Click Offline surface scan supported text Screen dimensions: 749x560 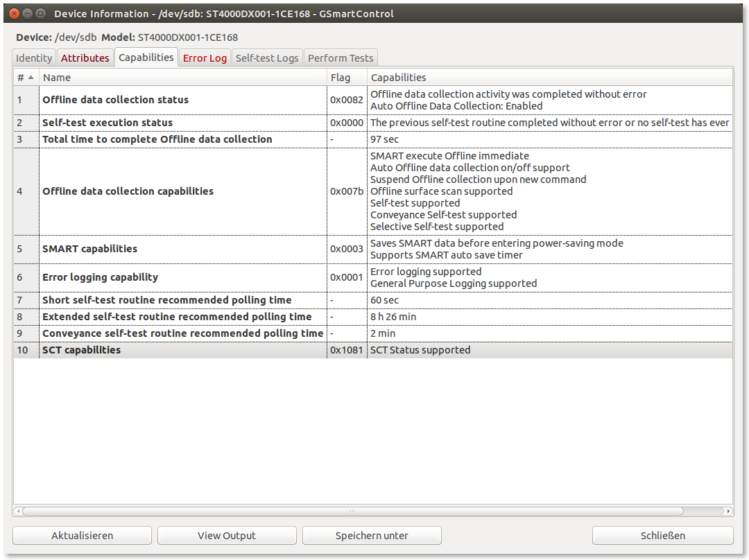point(441,191)
